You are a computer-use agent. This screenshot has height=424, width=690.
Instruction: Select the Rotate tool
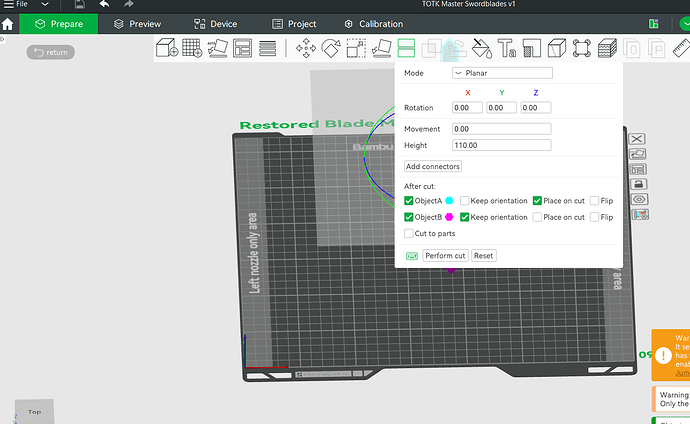tap(331, 48)
